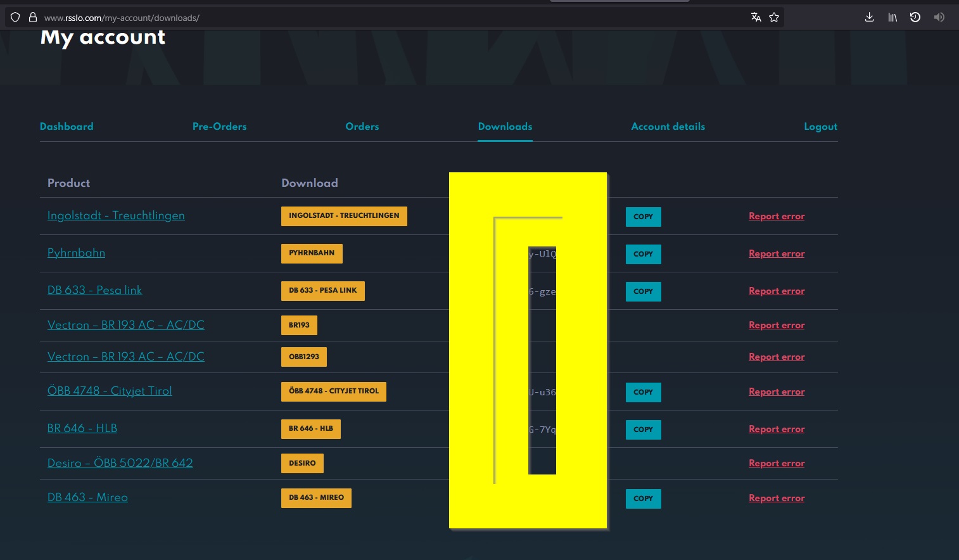Click the history clock icon in toolbar
This screenshot has height=560, width=959.
tap(915, 17)
